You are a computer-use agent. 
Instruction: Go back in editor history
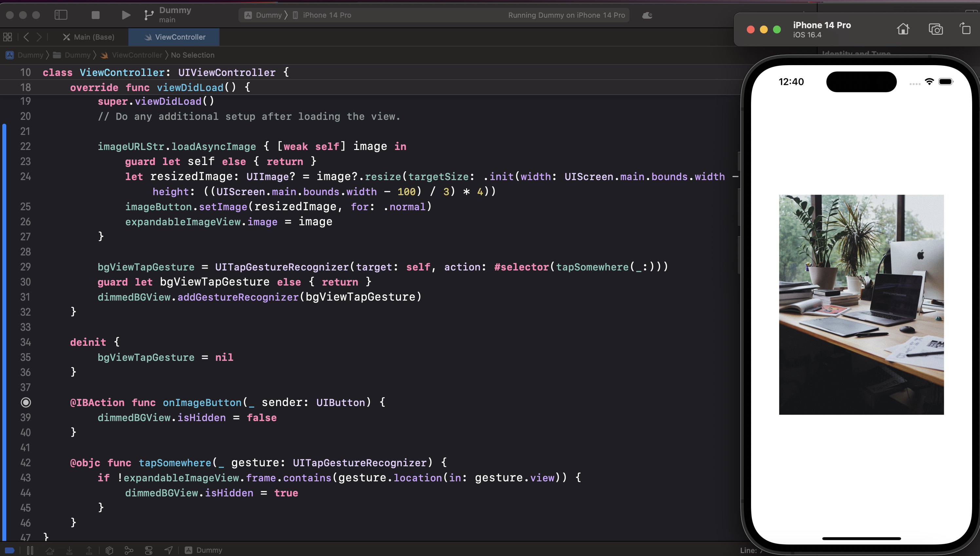(x=26, y=37)
